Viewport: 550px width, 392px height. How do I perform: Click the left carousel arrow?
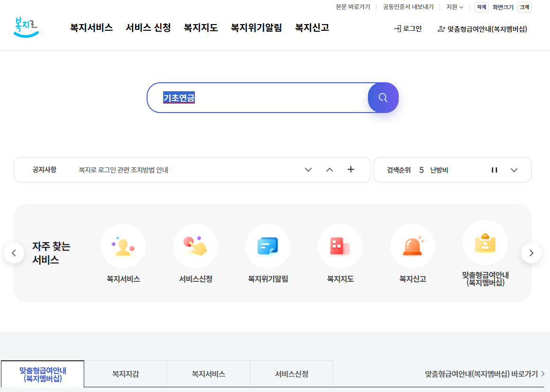coord(14,253)
